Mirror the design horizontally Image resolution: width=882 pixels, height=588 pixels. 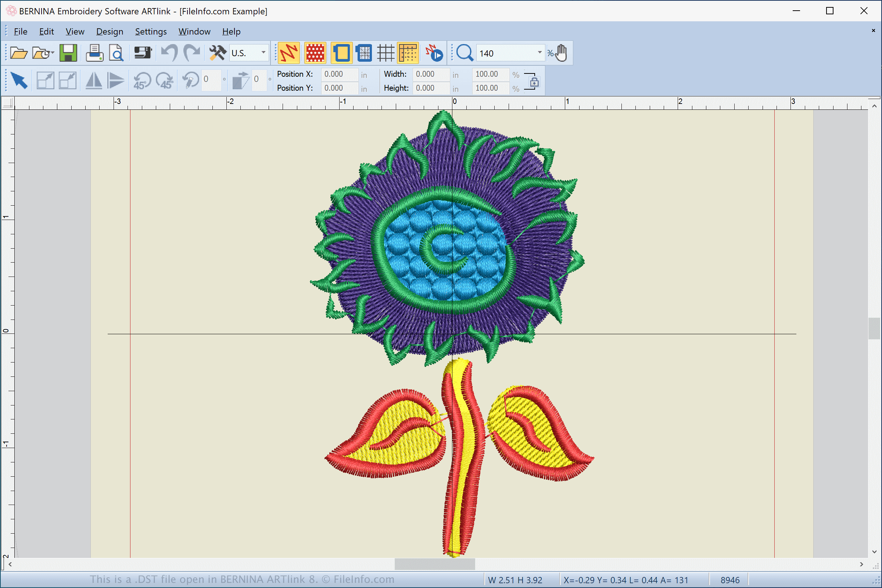coord(94,80)
